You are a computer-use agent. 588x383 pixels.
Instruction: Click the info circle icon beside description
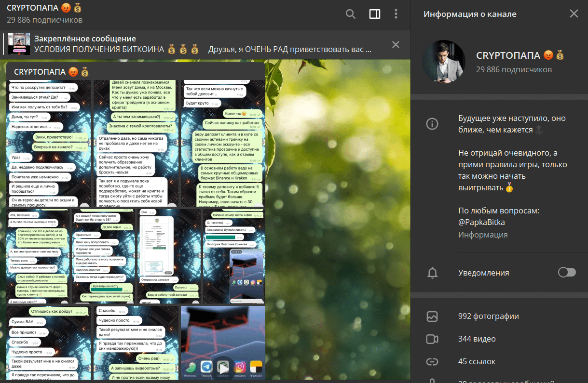432,124
